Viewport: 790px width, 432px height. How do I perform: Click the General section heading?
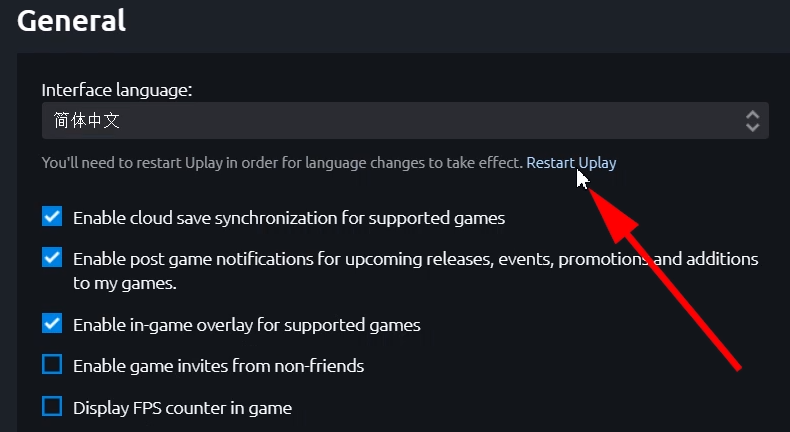[71, 19]
